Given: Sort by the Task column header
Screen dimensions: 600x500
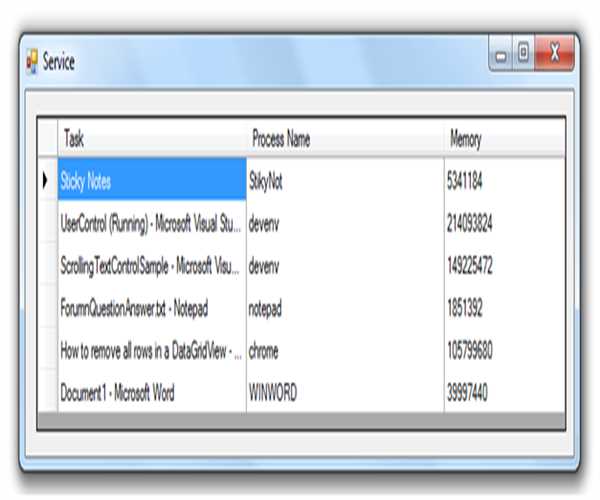Looking at the screenshot, I should pos(150,140).
